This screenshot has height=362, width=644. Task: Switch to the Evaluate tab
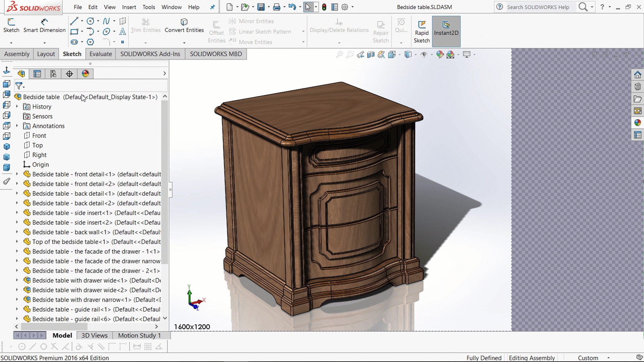[x=101, y=54]
